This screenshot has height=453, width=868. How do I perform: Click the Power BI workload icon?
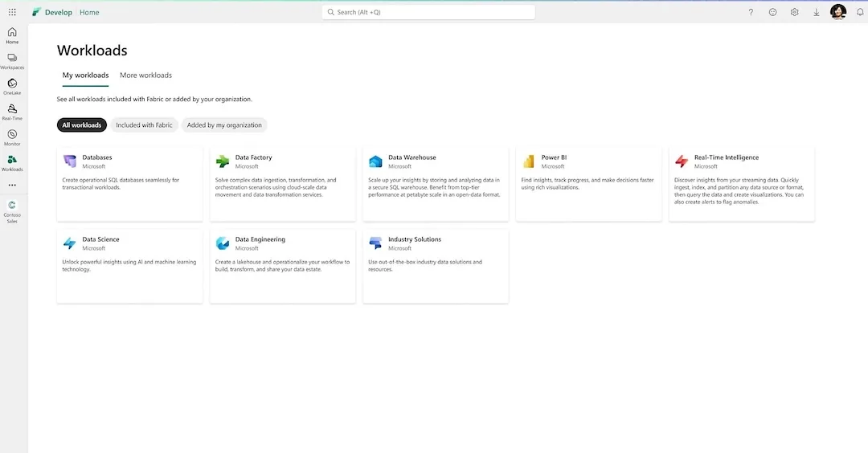pos(529,161)
